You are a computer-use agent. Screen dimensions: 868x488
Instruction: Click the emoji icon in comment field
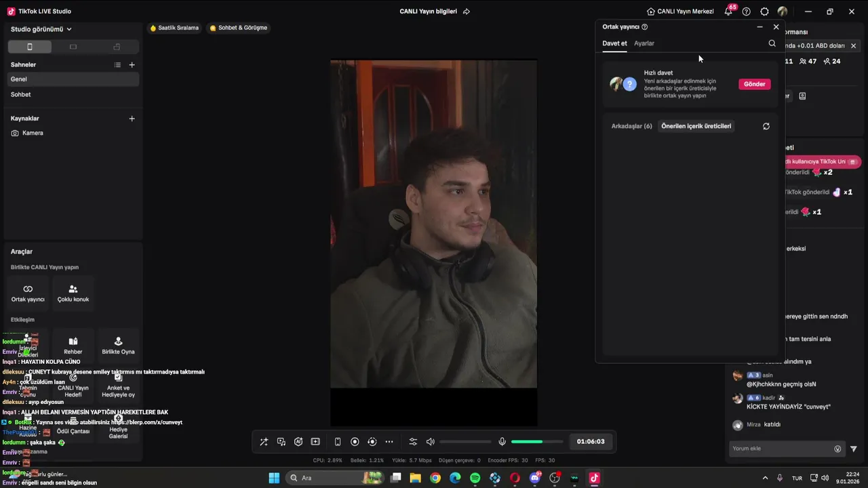coord(837,449)
